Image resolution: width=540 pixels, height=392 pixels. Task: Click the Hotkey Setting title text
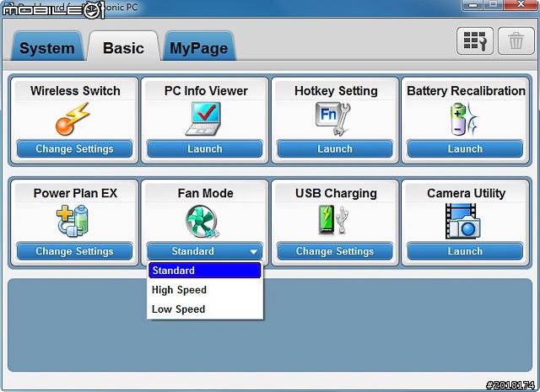tap(336, 91)
